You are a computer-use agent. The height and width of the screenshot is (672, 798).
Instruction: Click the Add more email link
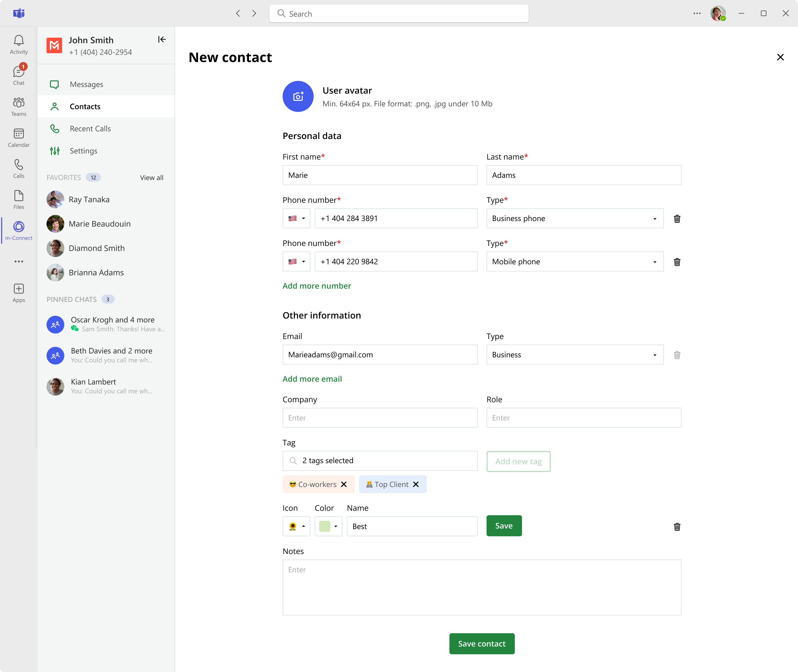312,379
